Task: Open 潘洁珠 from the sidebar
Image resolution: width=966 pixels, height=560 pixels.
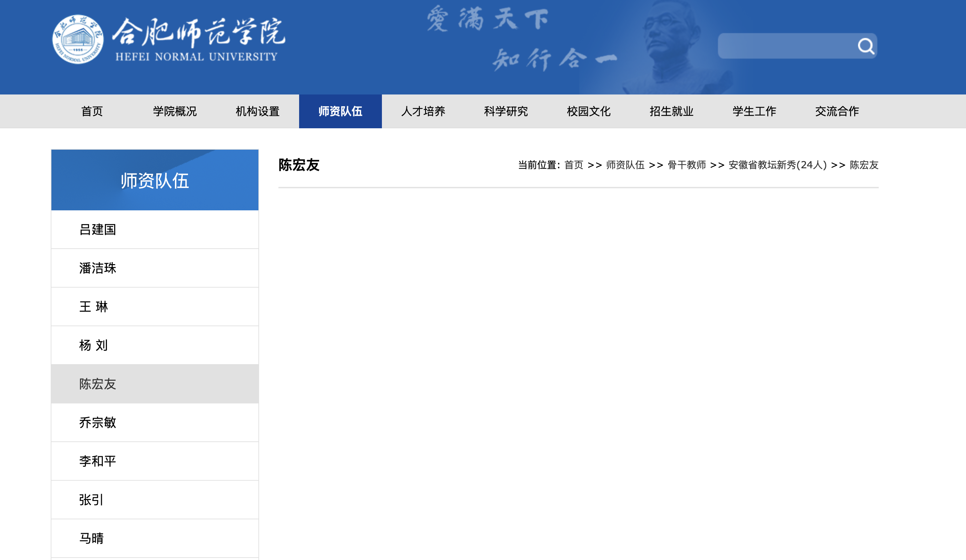Action: pos(98,268)
